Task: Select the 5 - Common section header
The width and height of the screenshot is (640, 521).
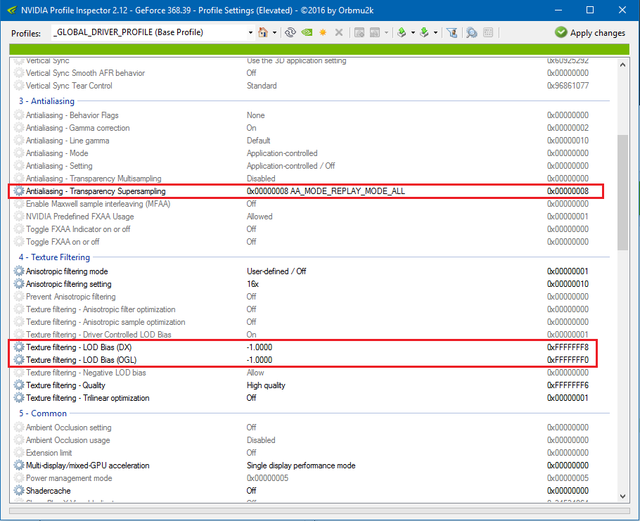Action: click(x=42, y=413)
